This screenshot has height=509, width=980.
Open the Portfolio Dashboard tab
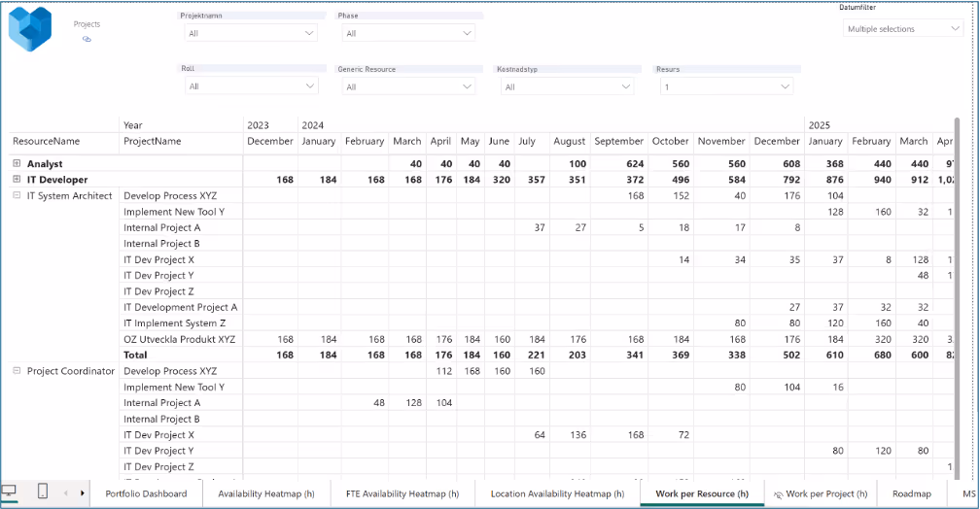point(146,493)
